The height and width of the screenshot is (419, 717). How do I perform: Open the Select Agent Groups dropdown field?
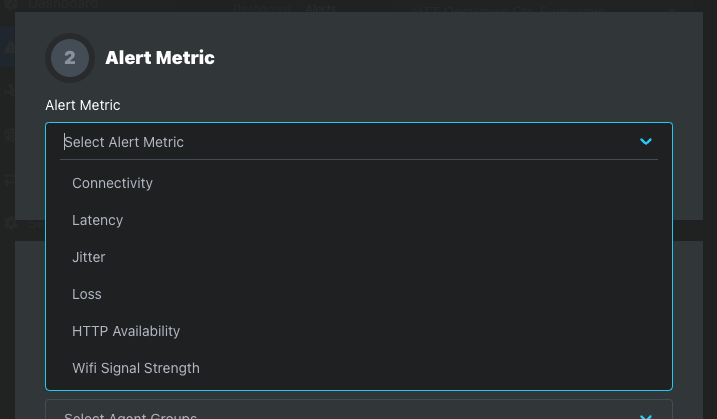(359, 409)
